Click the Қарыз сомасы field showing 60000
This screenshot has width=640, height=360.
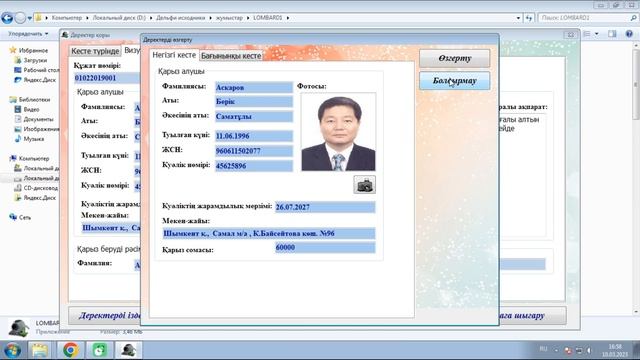325,247
